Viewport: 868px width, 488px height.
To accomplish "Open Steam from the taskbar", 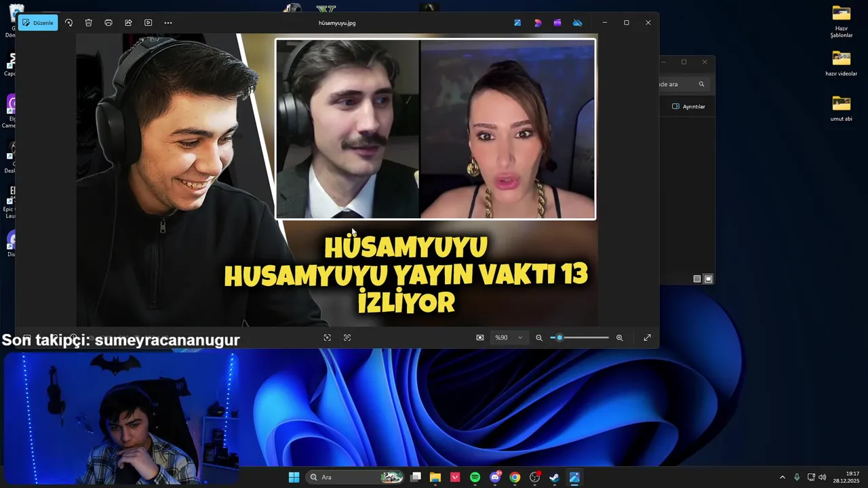I will pos(554,477).
